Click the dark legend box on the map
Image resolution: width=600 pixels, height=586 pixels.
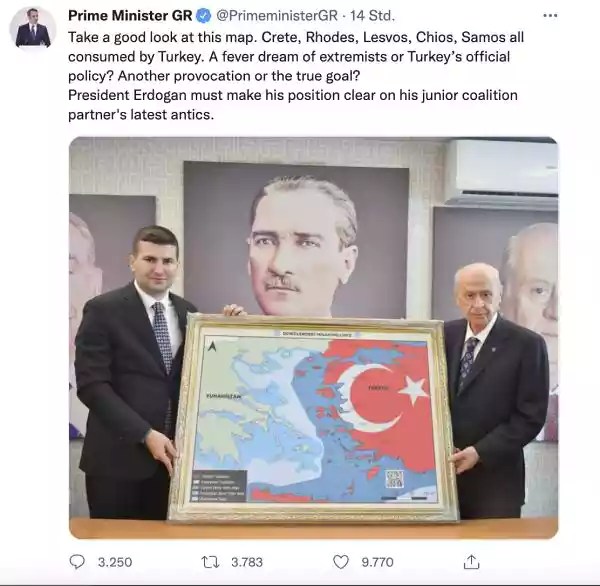(x=219, y=486)
